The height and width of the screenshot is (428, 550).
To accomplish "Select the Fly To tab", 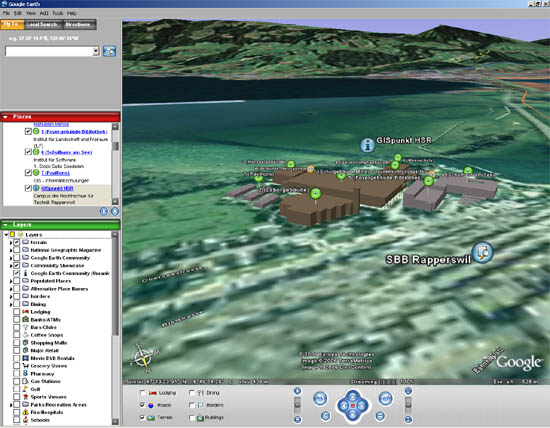I will (x=12, y=24).
